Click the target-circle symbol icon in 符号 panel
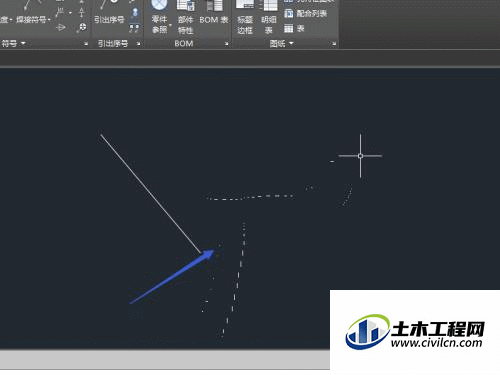Viewport: 500px width, 375px height. pos(82,28)
